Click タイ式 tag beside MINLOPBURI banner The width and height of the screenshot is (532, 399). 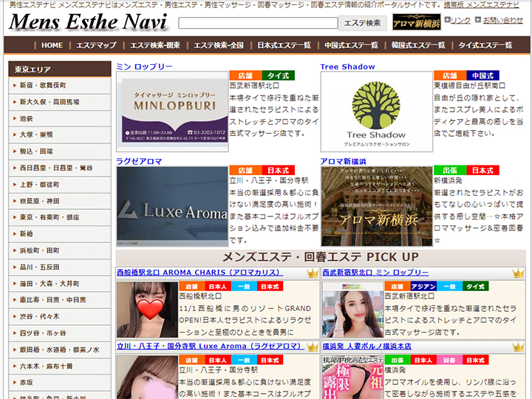click(279, 75)
